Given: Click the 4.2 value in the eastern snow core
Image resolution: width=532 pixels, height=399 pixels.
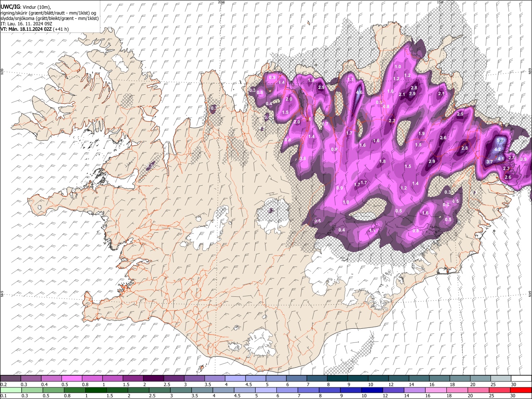Looking at the screenshot, I should coord(498,149).
